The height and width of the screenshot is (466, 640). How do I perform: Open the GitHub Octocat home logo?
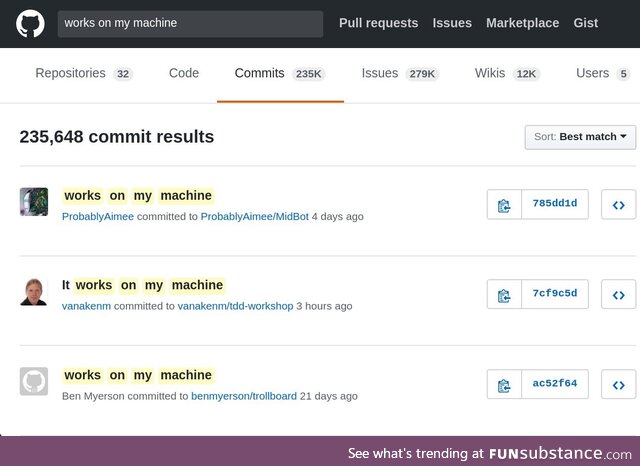(x=31, y=23)
